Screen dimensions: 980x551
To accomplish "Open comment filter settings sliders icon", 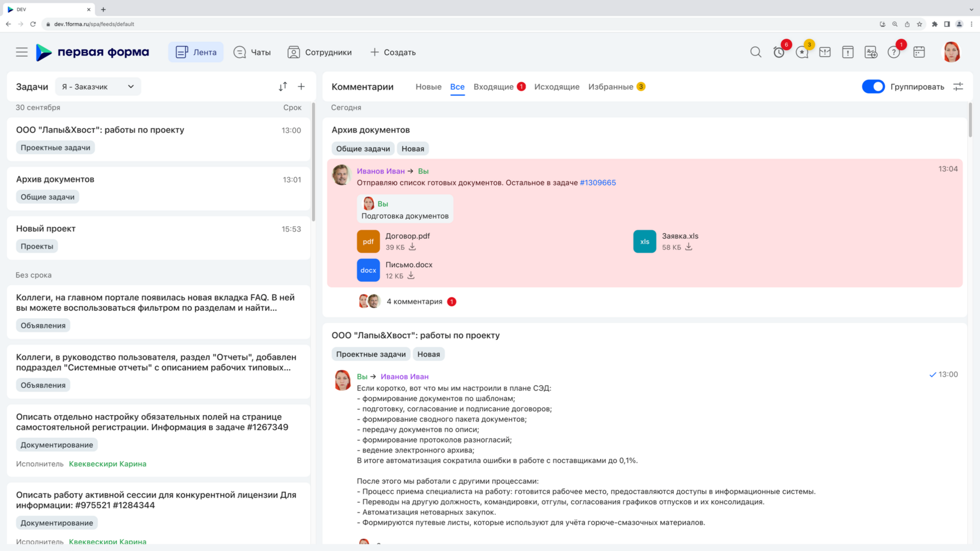I will click(958, 86).
